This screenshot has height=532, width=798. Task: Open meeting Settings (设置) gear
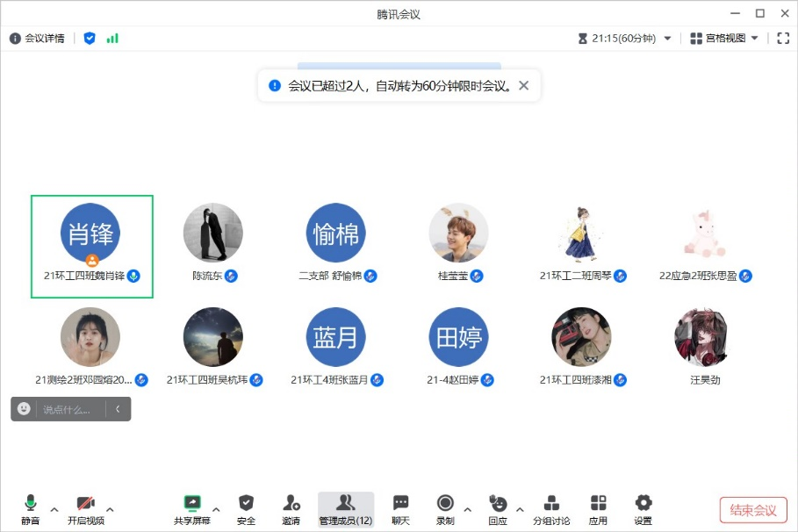[x=643, y=504]
